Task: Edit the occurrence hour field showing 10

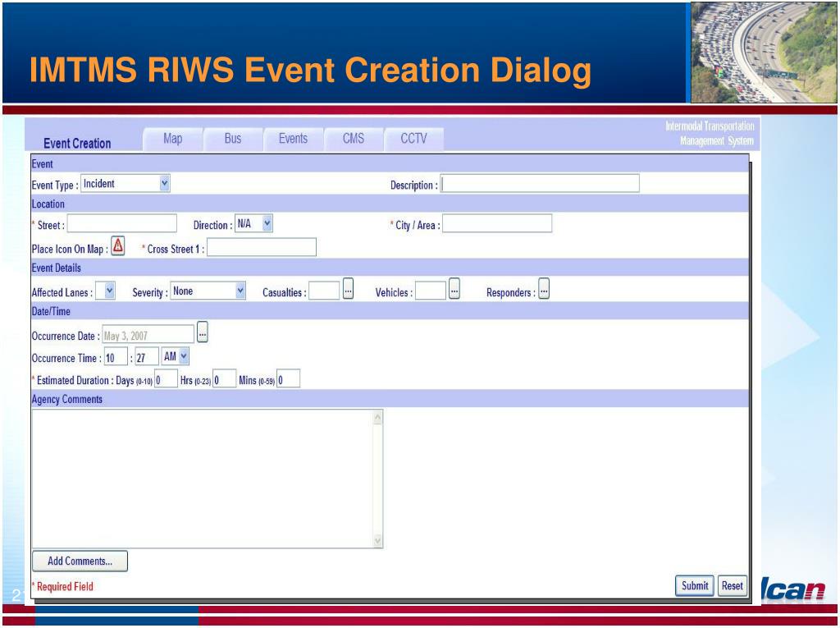Action: 116,356
